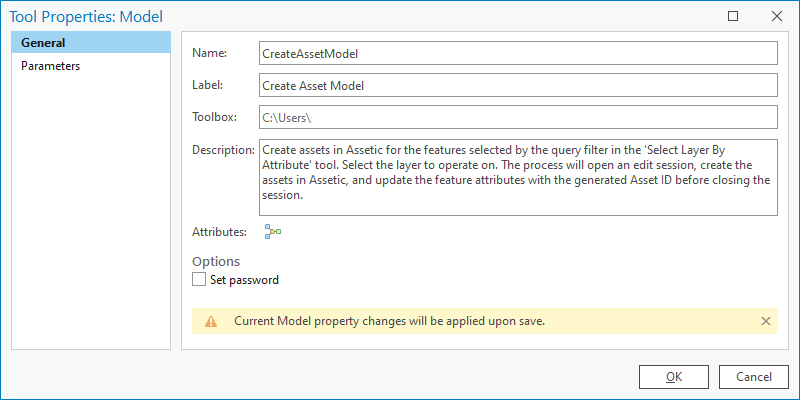Click the Options section heading
The height and width of the screenshot is (400, 800).
click(216, 261)
